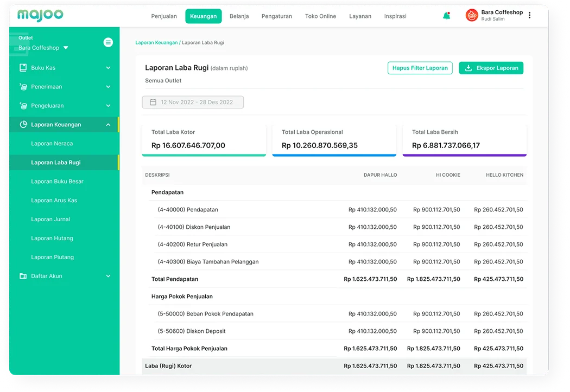
Task: Click the Daftar Akun folder icon
Action: point(23,276)
